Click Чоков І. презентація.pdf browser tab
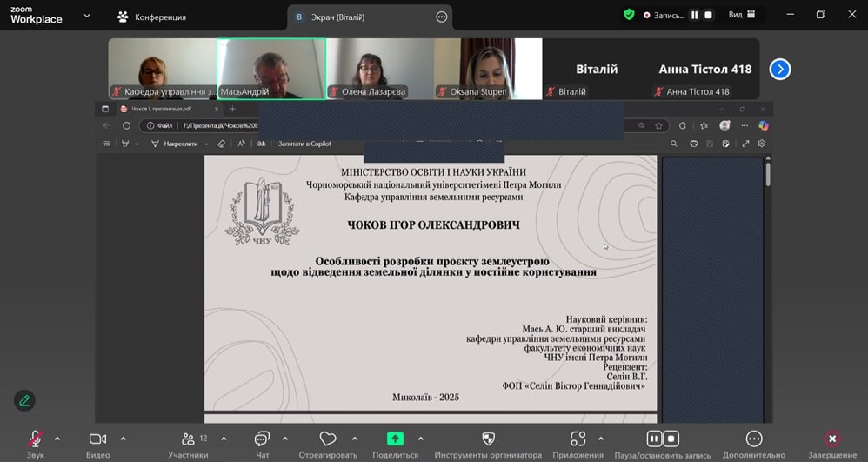The height and width of the screenshot is (462, 868). tap(161, 109)
